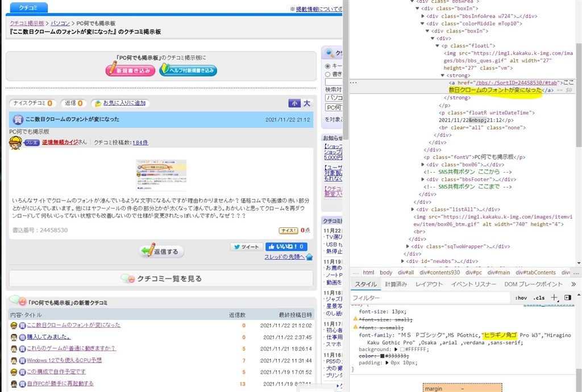Viewport: 582px width, 392px height.
Task: Expand div id="newbbs" node
Action: point(403,261)
